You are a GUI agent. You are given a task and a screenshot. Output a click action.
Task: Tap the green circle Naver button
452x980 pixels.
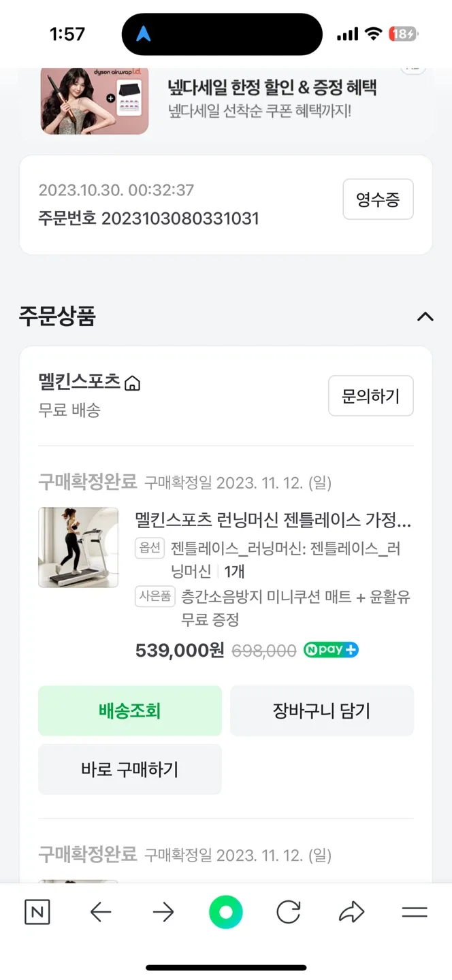[x=226, y=913]
